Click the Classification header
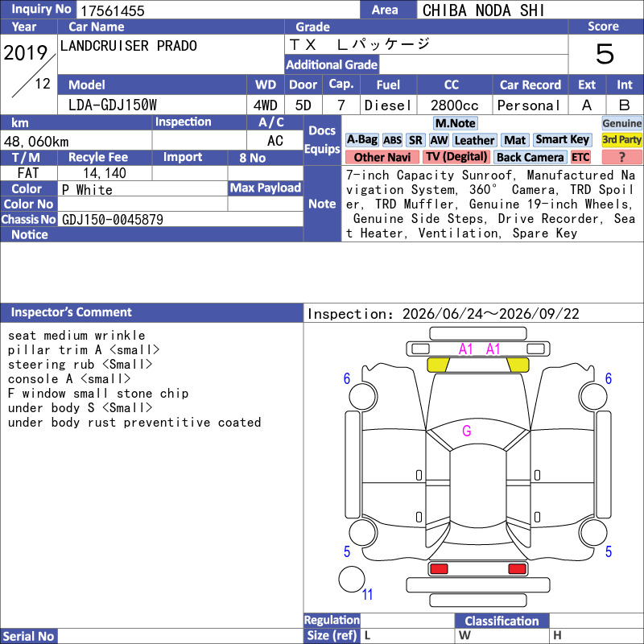644x644 pixels. click(x=502, y=621)
